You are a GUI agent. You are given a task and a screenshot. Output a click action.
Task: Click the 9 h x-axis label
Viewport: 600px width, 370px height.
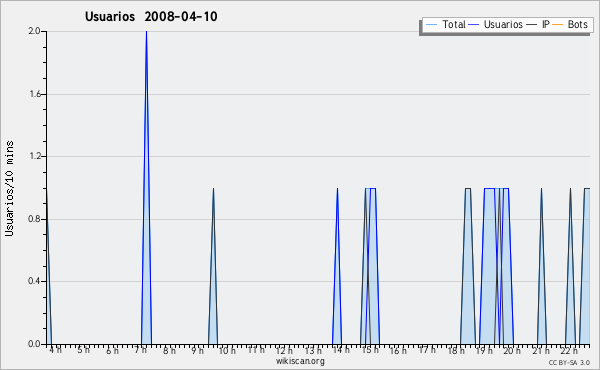click(x=198, y=350)
